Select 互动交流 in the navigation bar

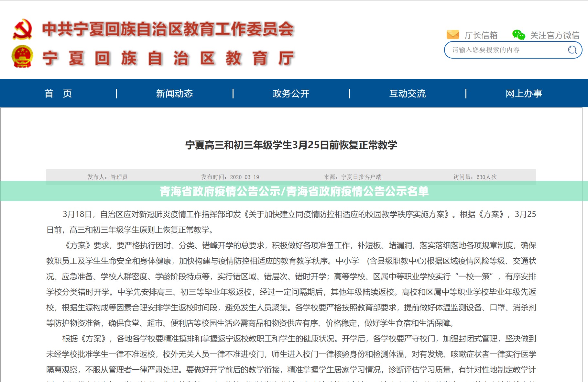(407, 94)
